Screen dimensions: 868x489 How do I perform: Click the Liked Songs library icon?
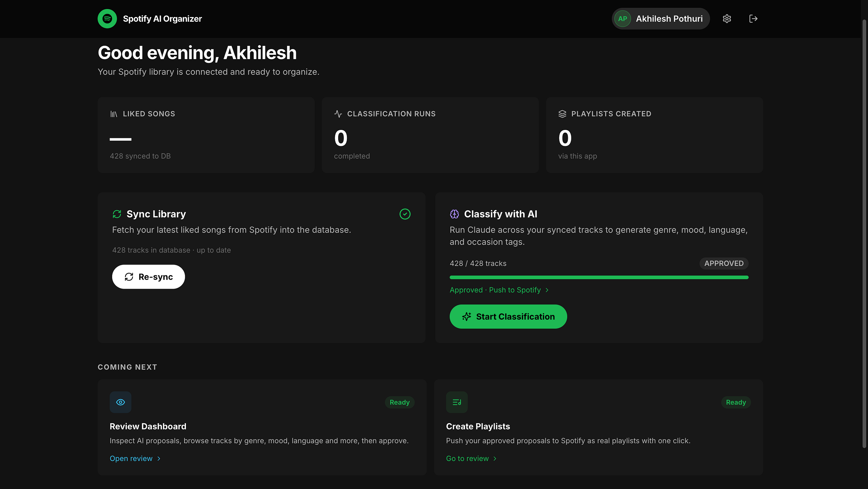[x=114, y=114]
